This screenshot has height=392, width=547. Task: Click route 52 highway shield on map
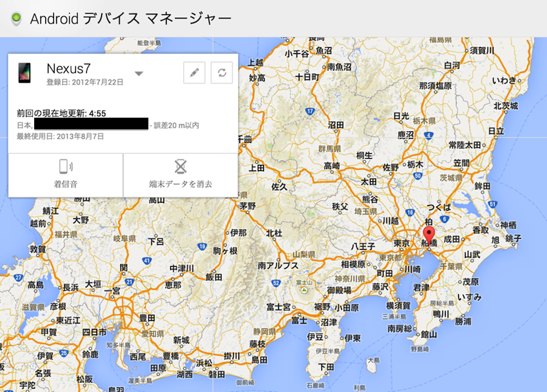[276, 283]
